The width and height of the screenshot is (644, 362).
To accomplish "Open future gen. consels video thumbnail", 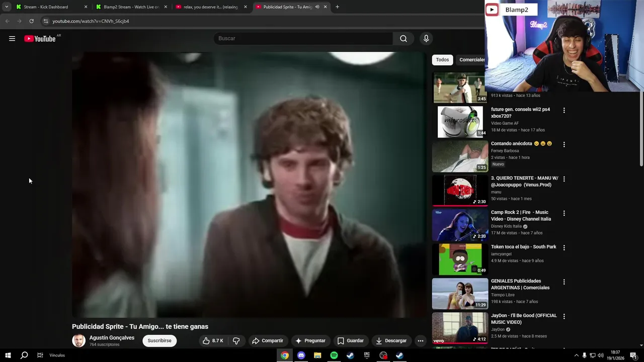I will [460, 122].
